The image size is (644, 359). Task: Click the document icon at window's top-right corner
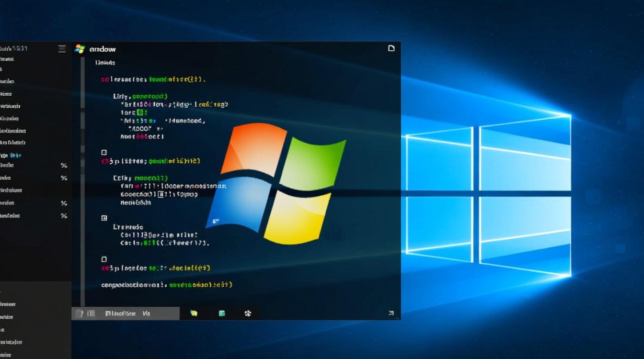coord(391,48)
